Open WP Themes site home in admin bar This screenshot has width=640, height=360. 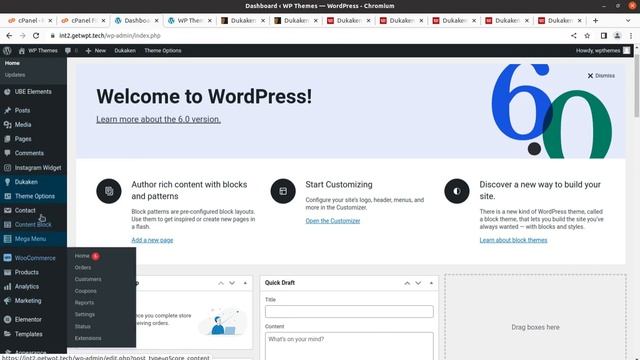click(38, 51)
